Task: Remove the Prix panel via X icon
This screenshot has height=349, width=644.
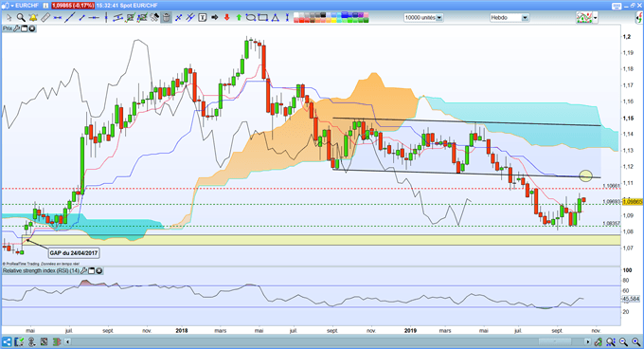Action: (x=31, y=28)
